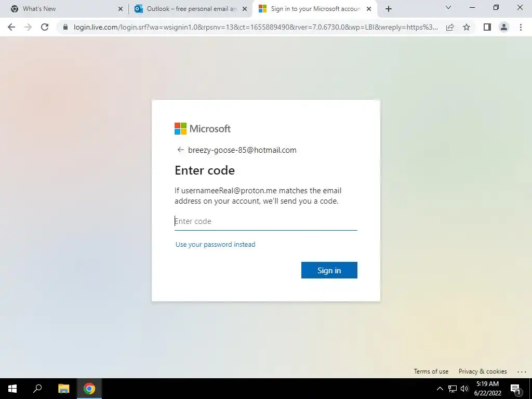Close the Microsoft sign in tab
Image resolution: width=532 pixels, height=399 pixels.
click(x=369, y=9)
